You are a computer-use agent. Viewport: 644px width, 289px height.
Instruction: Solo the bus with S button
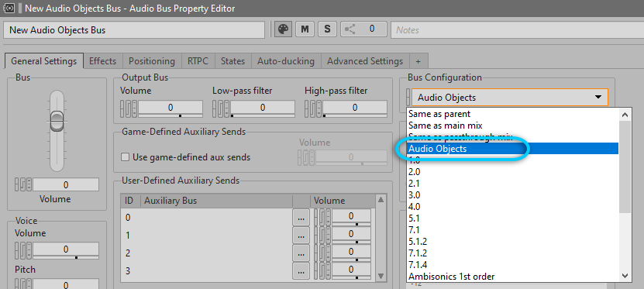pos(327,29)
